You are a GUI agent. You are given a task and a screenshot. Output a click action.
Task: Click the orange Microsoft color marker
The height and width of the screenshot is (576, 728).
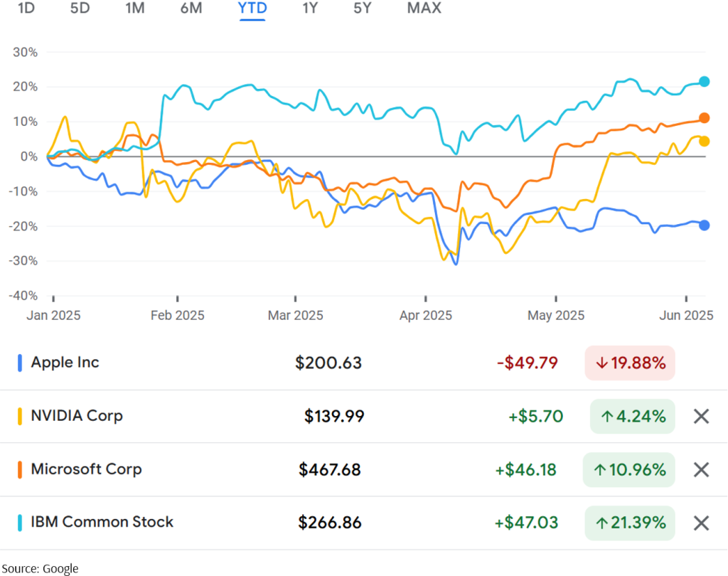point(19,469)
